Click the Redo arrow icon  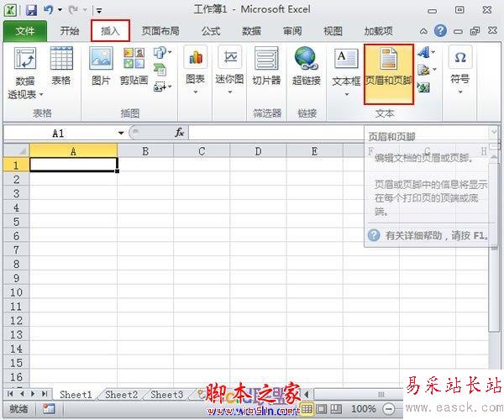coord(73,10)
